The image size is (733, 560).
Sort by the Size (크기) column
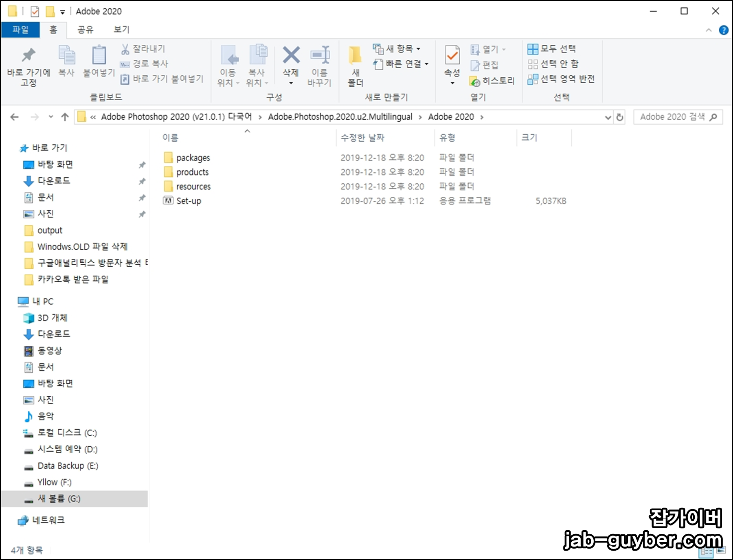[x=529, y=138]
